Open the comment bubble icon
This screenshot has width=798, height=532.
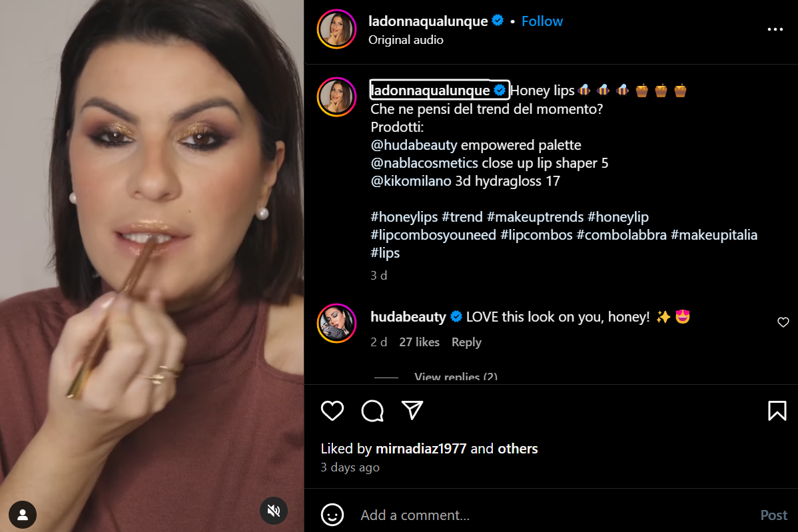(372, 411)
